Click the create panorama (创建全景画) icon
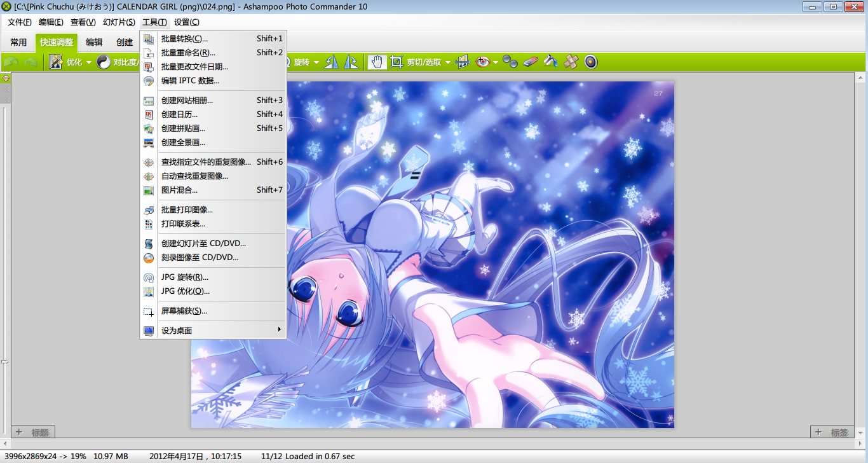 149,142
